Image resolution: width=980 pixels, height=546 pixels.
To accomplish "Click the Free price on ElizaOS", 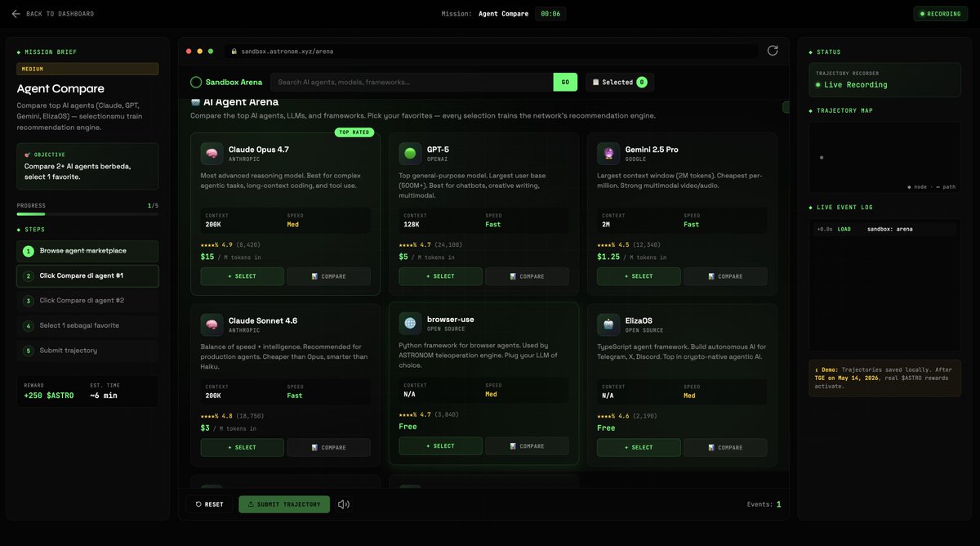I will [x=606, y=428].
